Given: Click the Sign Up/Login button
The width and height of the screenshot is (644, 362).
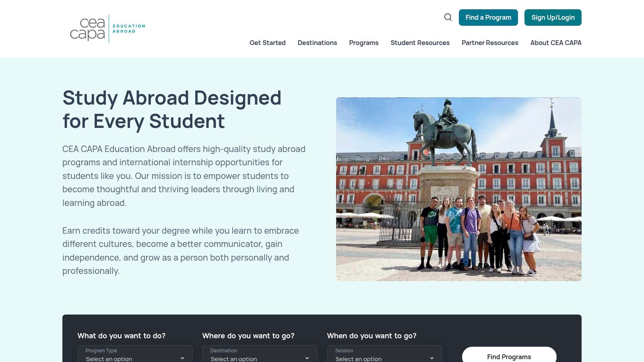Looking at the screenshot, I should click(553, 17).
